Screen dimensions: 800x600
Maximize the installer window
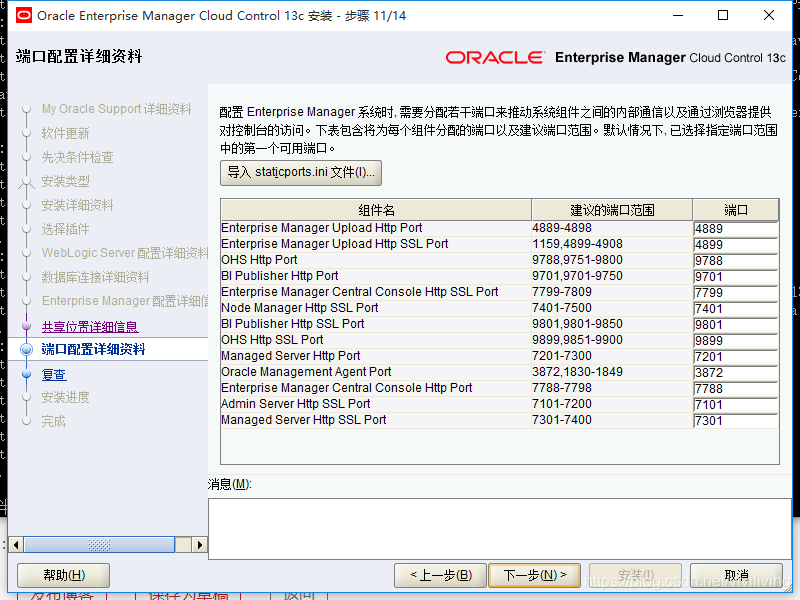[x=723, y=15]
